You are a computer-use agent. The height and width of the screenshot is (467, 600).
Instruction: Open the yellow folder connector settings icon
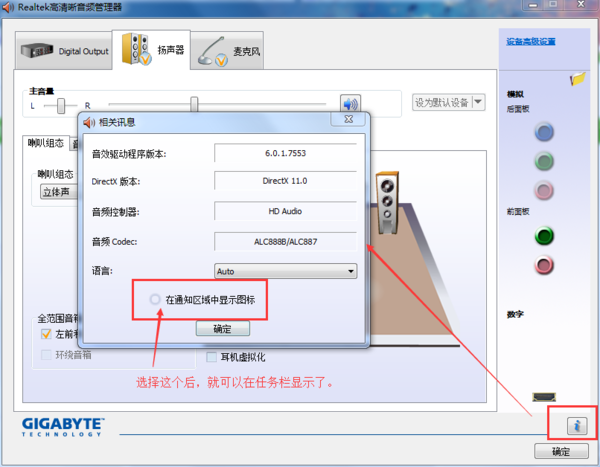578,78
